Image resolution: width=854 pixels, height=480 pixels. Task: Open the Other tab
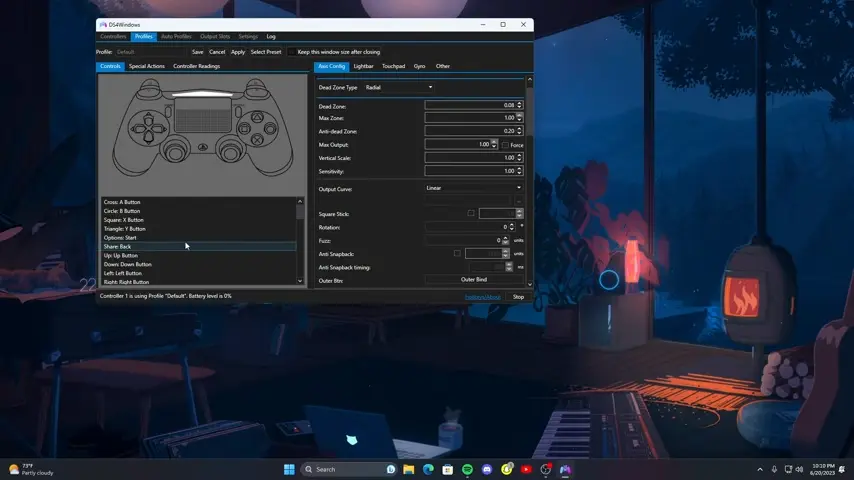point(443,66)
